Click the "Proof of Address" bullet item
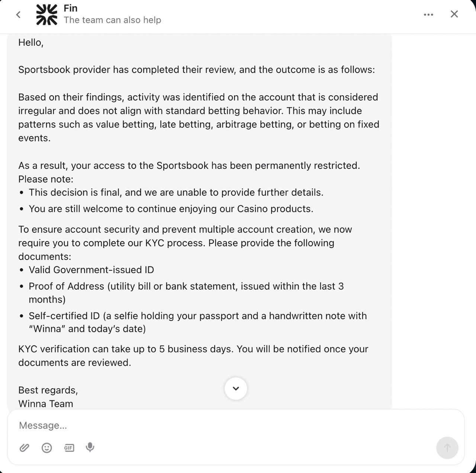 point(186,286)
